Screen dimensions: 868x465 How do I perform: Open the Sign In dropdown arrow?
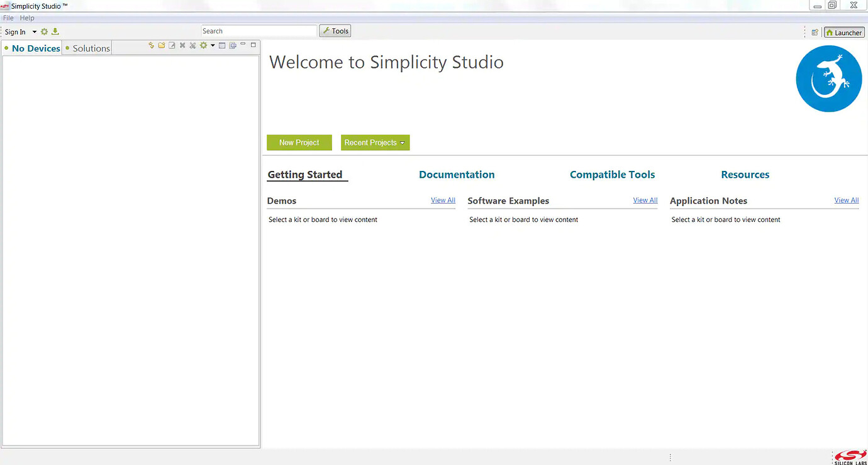click(x=35, y=31)
